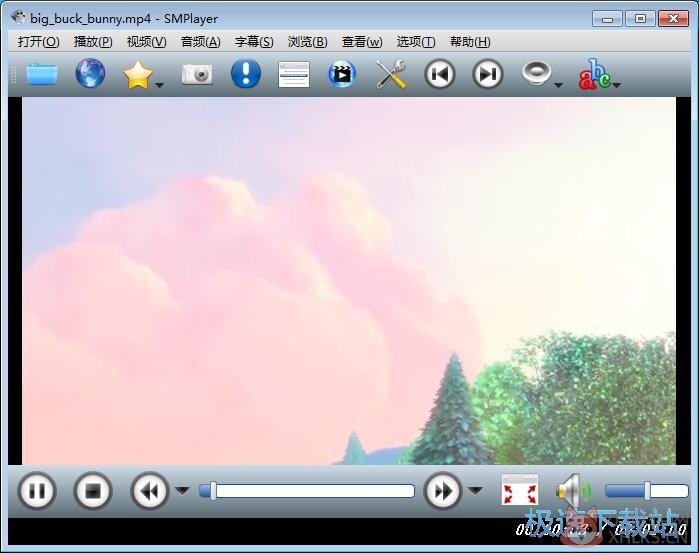Expand the rewind options dropdown arrow
The image size is (699, 553).
[182, 491]
